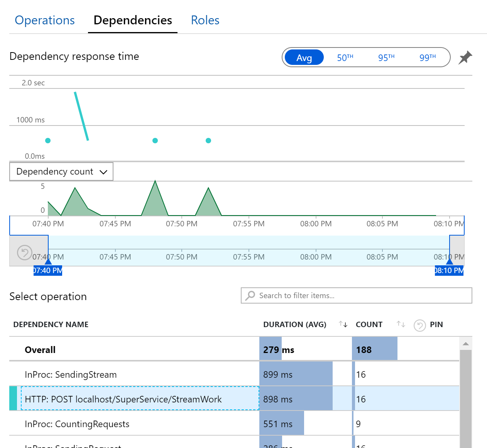487x448 pixels.
Task: Click the 08:10 PM end time label
Action: click(449, 270)
